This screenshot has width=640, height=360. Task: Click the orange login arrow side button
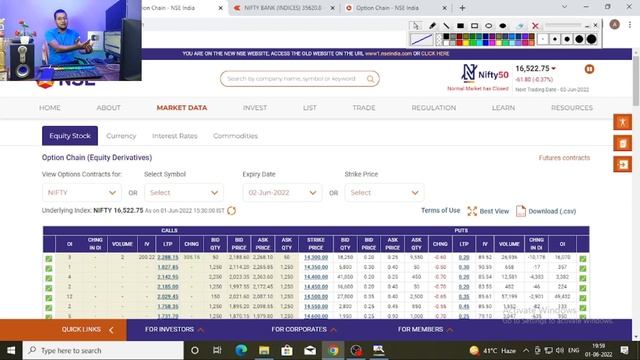point(622,164)
